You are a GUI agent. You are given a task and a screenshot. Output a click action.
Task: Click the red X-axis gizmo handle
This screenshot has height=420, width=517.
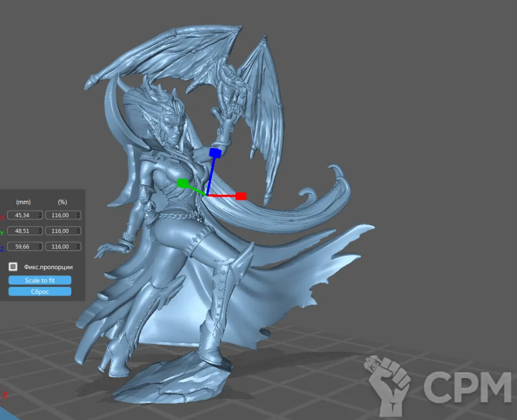[x=241, y=196]
